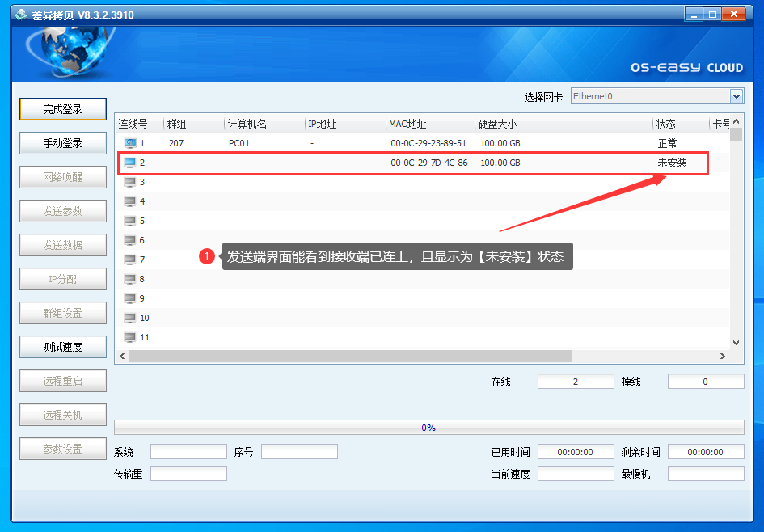Click the monitor icon for line 11
Viewport: 764px width, 532px height.
click(130, 337)
